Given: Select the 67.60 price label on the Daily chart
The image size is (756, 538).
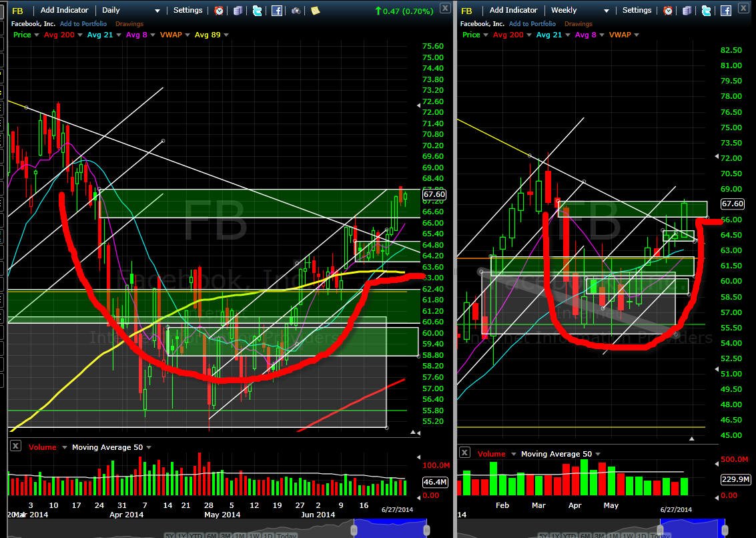Looking at the screenshot, I should (x=434, y=194).
